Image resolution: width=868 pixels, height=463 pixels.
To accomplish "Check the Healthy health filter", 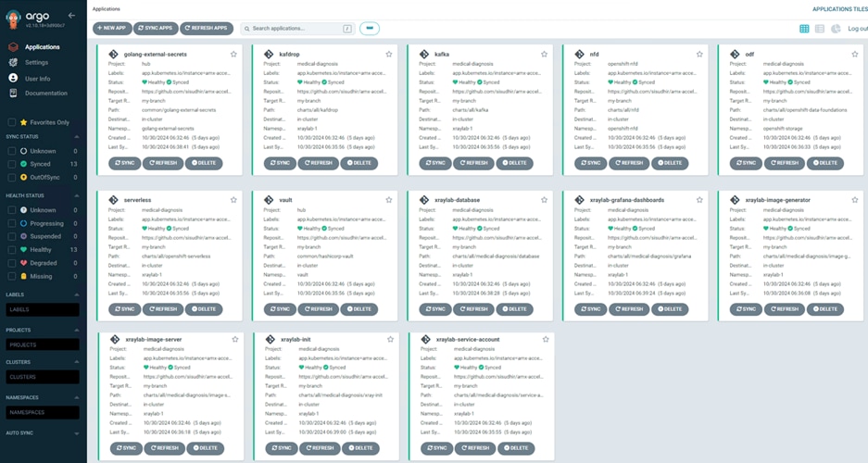I will 12,250.
